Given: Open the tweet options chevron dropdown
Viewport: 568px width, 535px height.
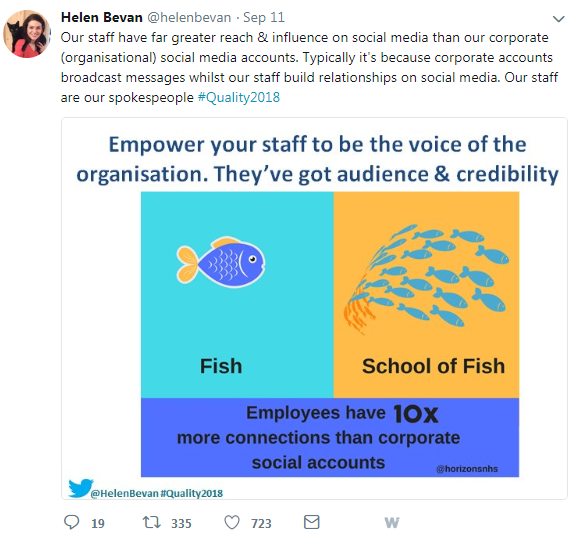Looking at the screenshot, I should [x=558, y=18].
